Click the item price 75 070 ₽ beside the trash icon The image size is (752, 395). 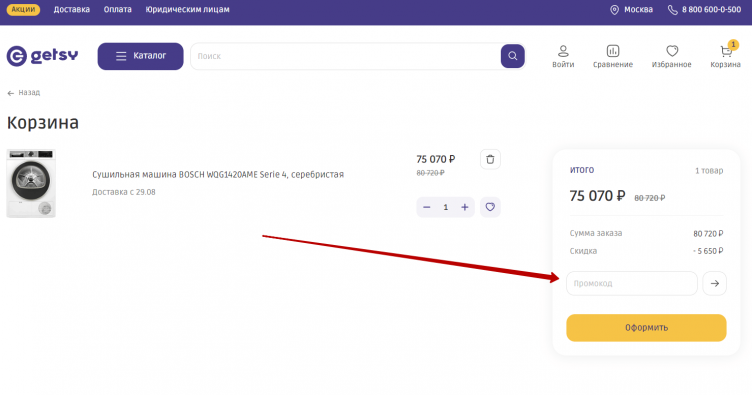coord(435,159)
